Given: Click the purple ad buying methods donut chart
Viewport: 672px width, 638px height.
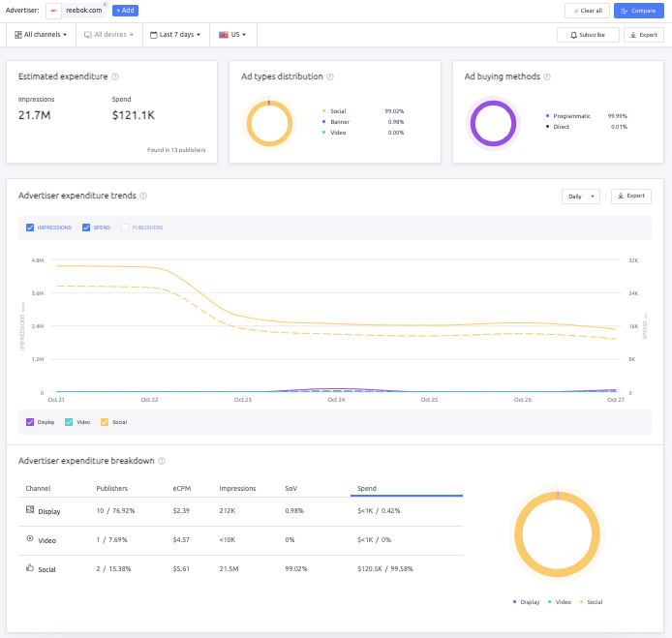Looking at the screenshot, I should [495, 124].
